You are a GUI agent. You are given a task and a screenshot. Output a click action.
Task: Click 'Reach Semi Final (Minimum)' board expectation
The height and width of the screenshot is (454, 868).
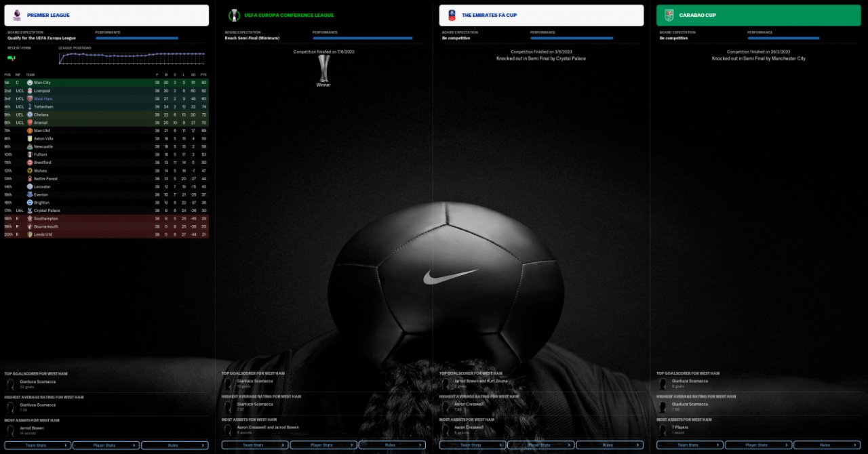252,38
